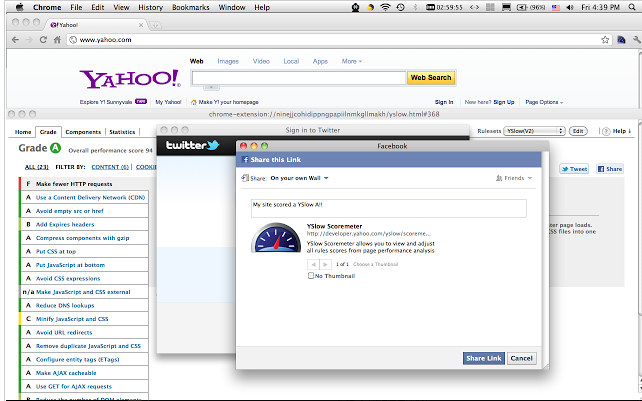Show the previous thumbnail arrow

(x=313, y=264)
